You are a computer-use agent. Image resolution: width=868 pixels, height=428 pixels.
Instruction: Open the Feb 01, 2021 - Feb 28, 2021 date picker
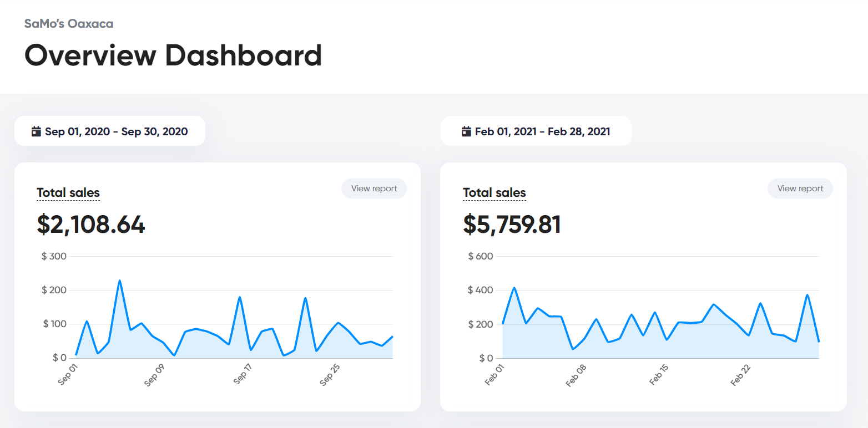coord(536,131)
